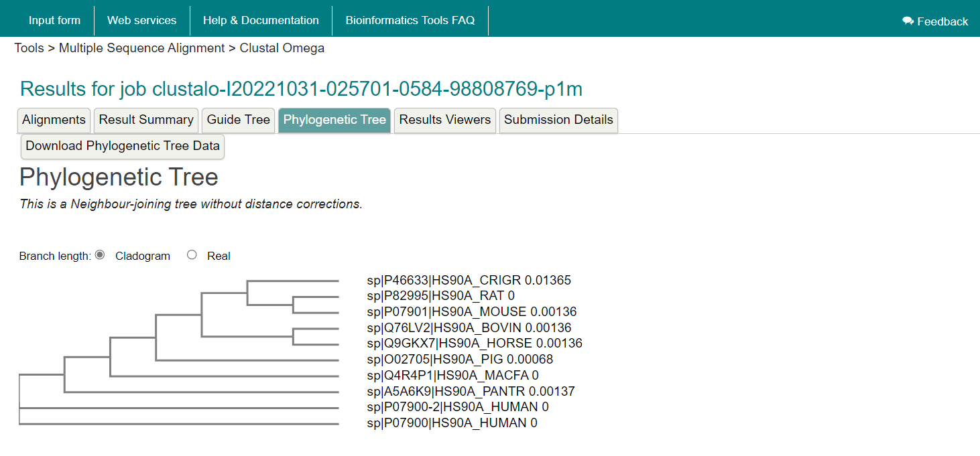Open the Submission Details tab
Viewport: 980px width, 456px height.
pos(558,120)
